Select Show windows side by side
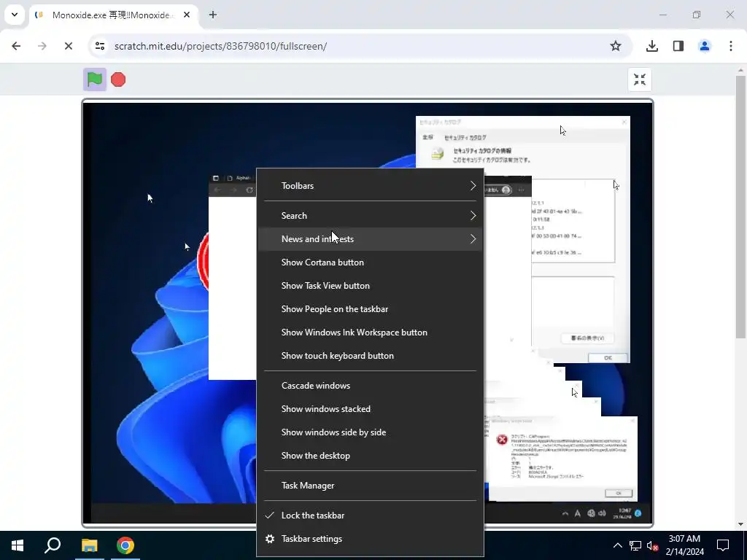747x560 pixels. tap(370, 432)
